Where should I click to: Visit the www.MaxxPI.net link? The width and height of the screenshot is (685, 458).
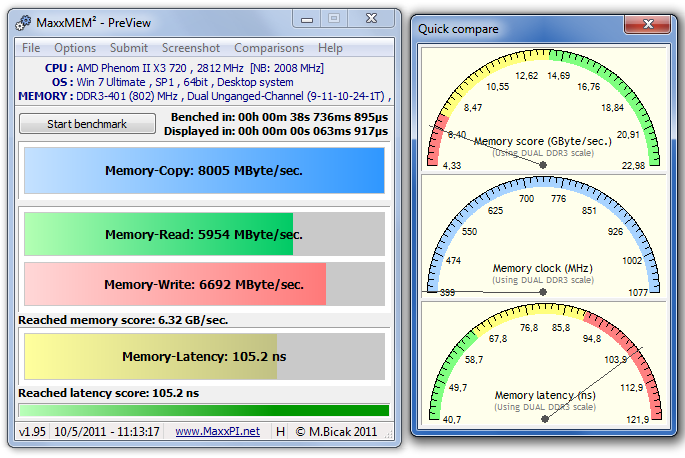point(217,431)
